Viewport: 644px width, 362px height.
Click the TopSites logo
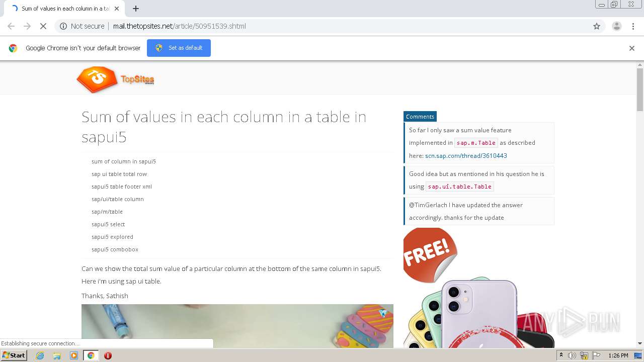[115, 79]
